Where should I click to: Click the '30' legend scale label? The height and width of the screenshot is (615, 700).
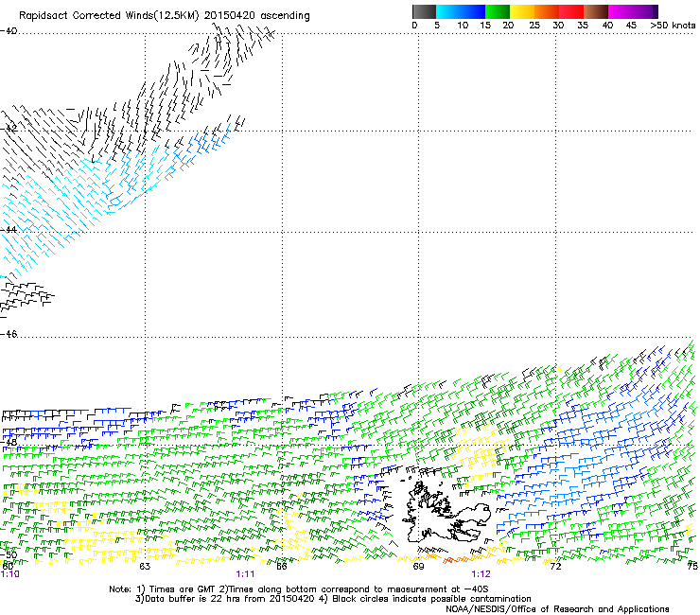(x=558, y=26)
